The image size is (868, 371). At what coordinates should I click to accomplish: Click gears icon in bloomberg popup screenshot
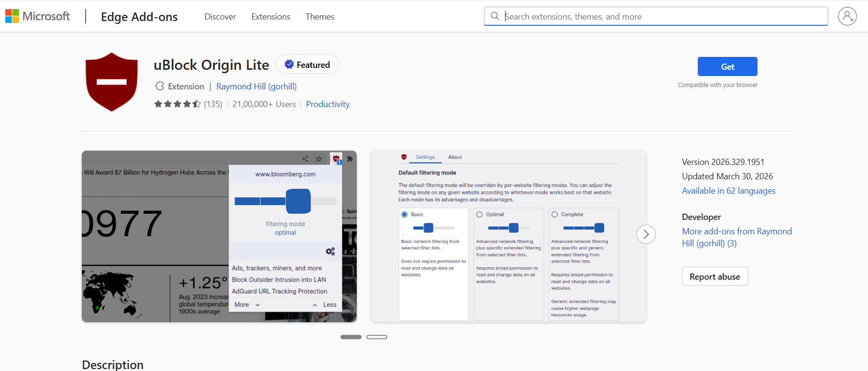point(330,251)
